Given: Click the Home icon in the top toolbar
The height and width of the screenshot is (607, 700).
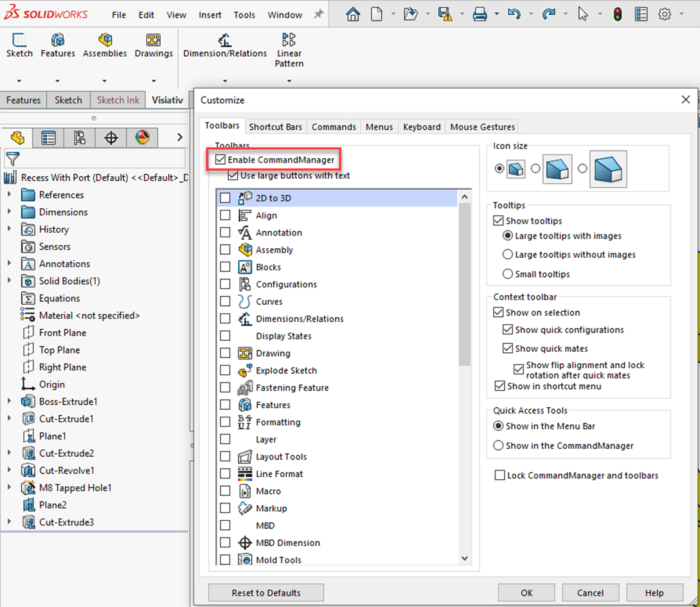Looking at the screenshot, I should [x=353, y=14].
